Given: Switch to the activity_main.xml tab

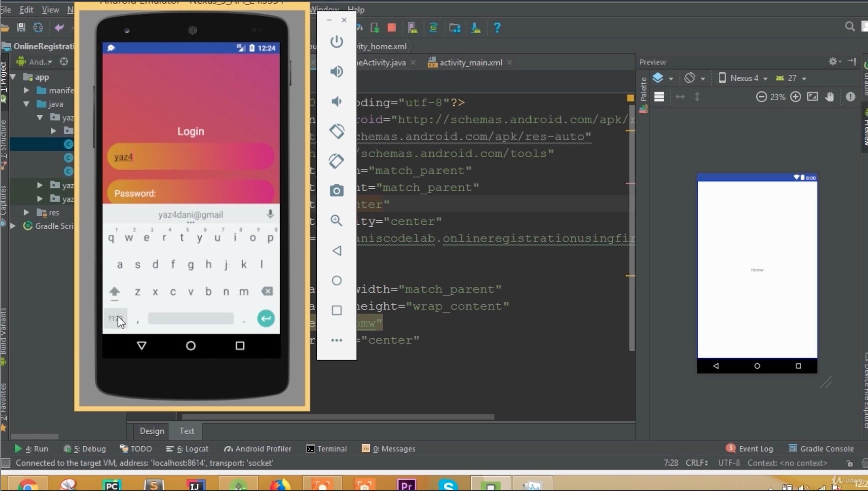Looking at the screenshot, I should point(470,63).
